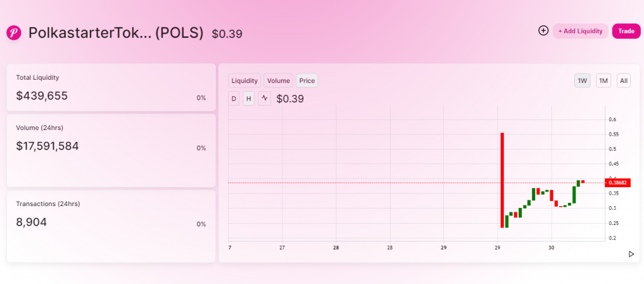644x284 pixels.
Task: Set time range to All
Action: pyautogui.click(x=623, y=80)
